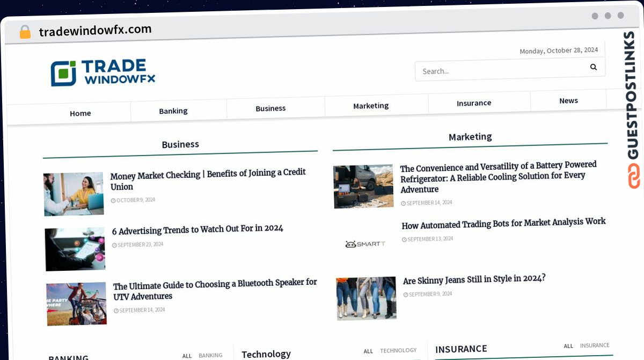The height and width of the screenshot is (360, 644).
Task: Select ALL tab in Insurance section
Action: pyautogui.click(x=568, y=346)
